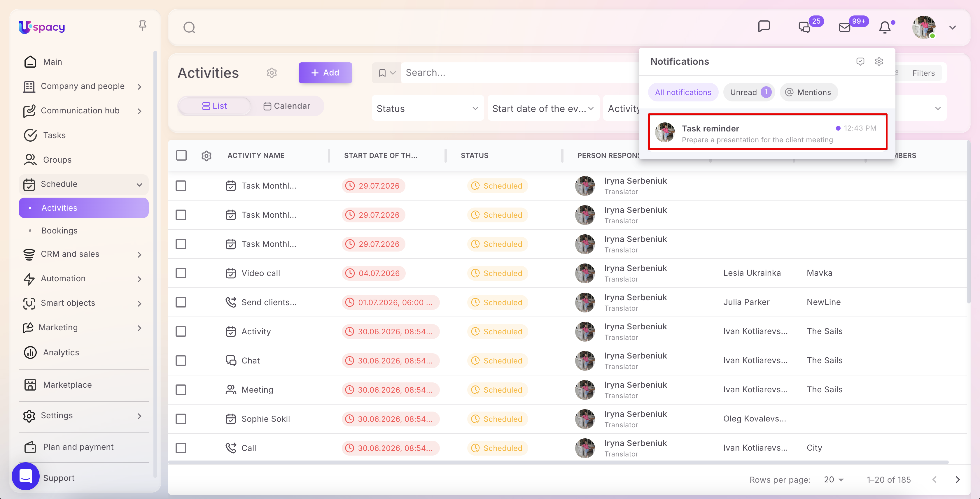Check the Video call row checkbox
This screenshot has width=980, height=499.
(x=181, y=273)
